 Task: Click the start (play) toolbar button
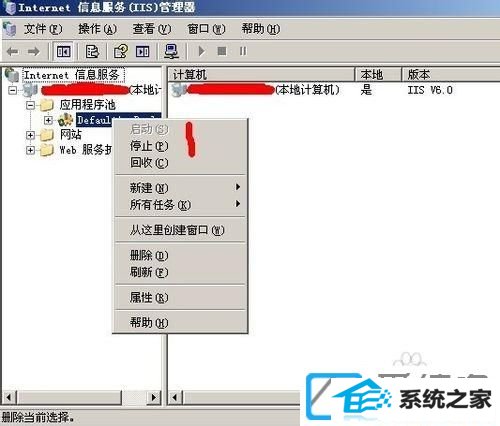click(201, 51)
